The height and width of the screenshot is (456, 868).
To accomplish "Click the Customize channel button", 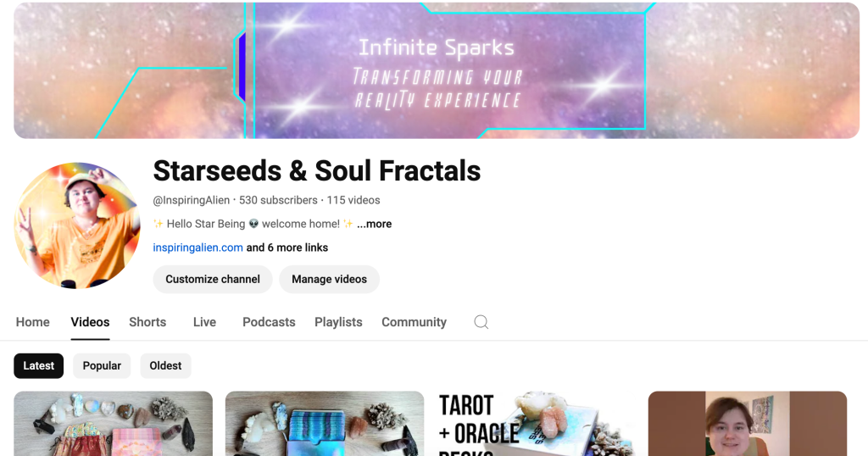I will tap(213, 279).
